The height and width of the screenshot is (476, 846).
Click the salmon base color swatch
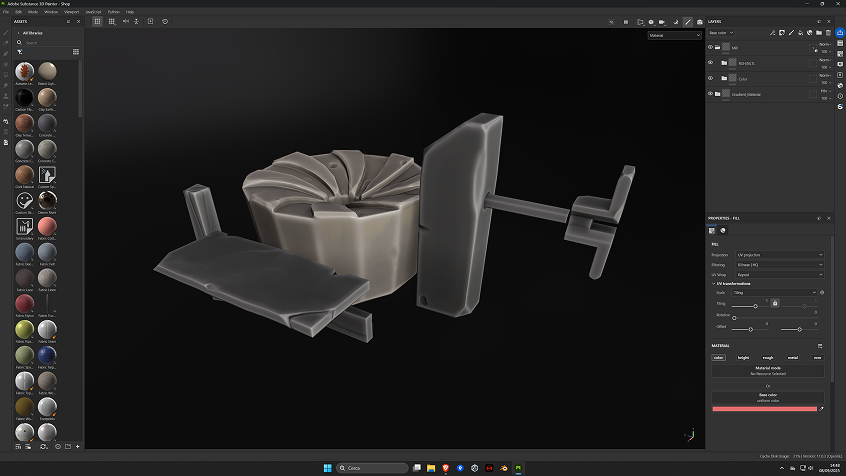click(764, 409)
